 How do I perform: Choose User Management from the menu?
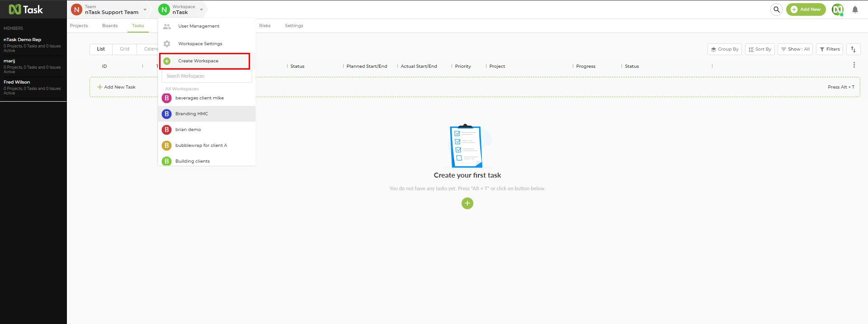coord(207,26)
